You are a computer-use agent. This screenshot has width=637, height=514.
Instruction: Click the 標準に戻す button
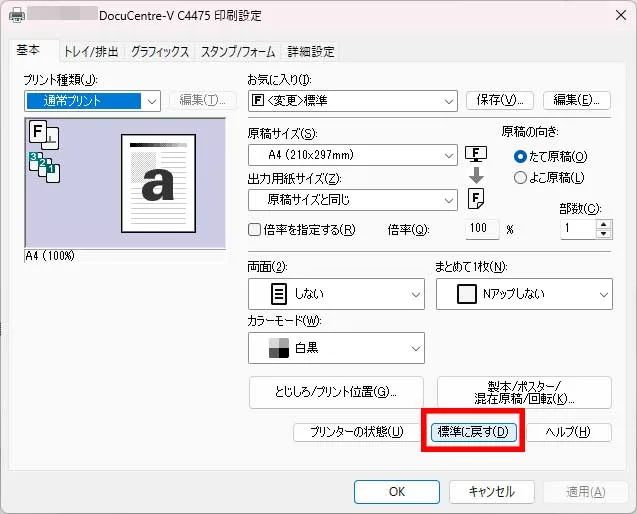click(474, 432)
